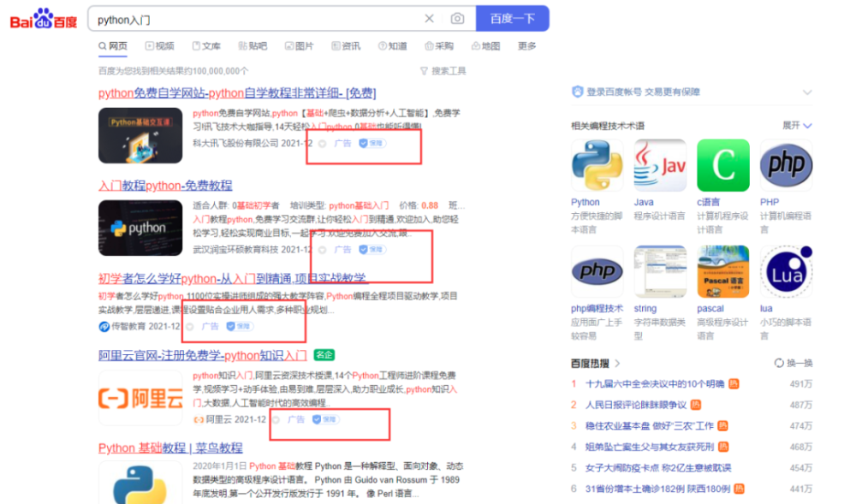Open the 资讯 tab
The width and height of the screenshot is (856, 504).
[x=346, y=46]
